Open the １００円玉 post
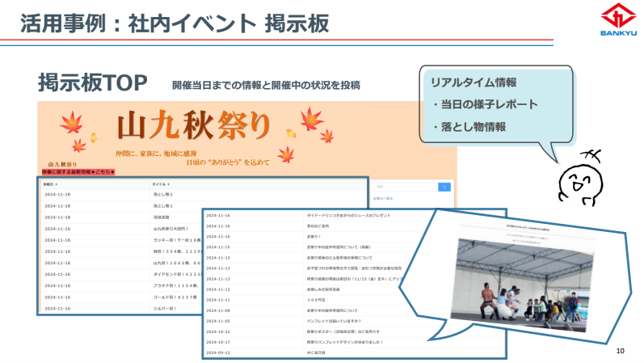 coord(315,300)
